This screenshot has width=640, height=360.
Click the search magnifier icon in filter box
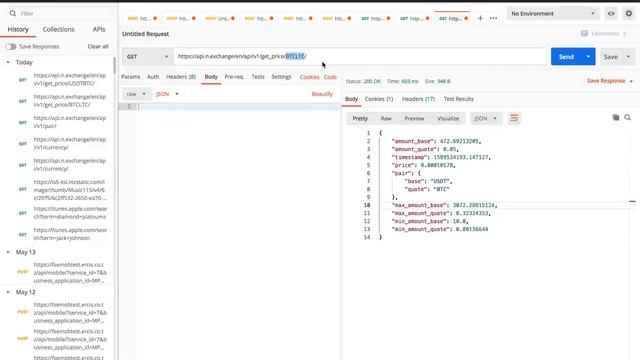click(x=13, y=13)
